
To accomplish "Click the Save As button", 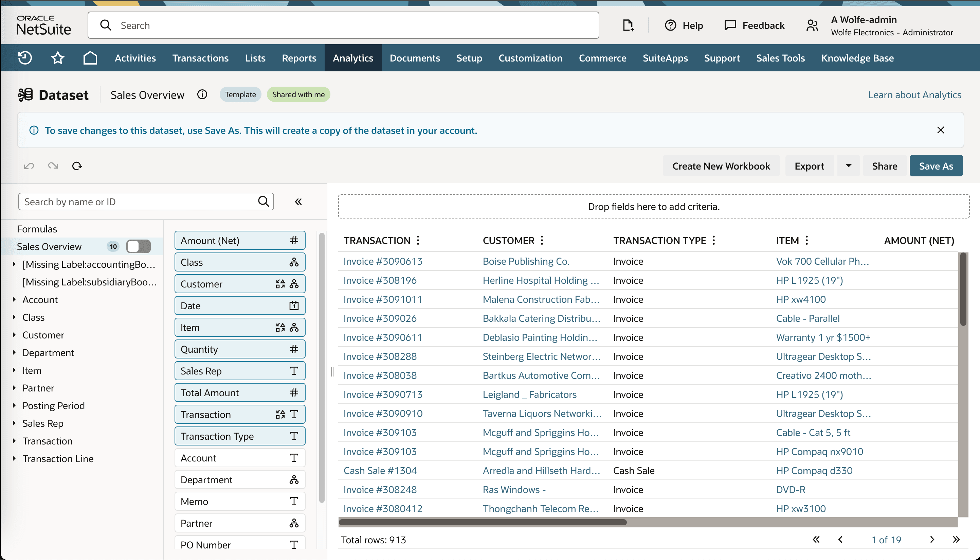I will point(936,166).
